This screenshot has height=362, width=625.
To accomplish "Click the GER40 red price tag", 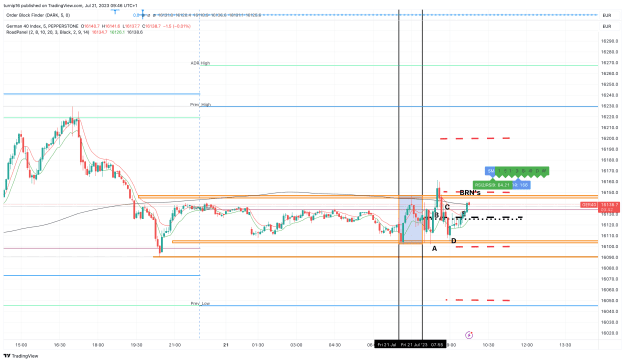I will pos(589,205).
